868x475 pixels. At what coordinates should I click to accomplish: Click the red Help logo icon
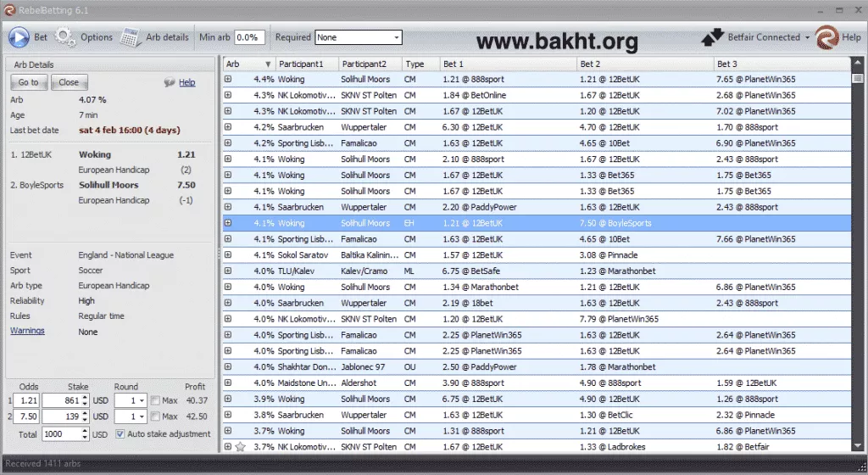click(x=826, y=37)
